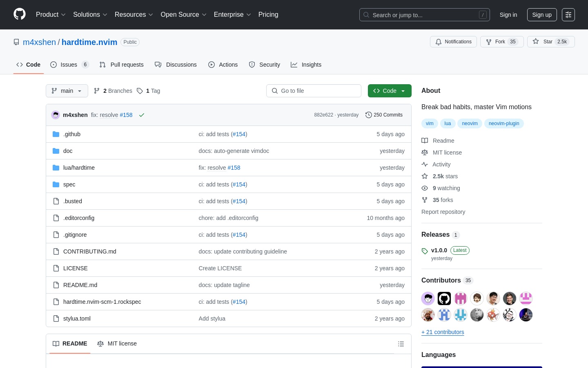This screenshot has height=368, width=588.
Task: Click the Sign up button
Action: (542, 15)
